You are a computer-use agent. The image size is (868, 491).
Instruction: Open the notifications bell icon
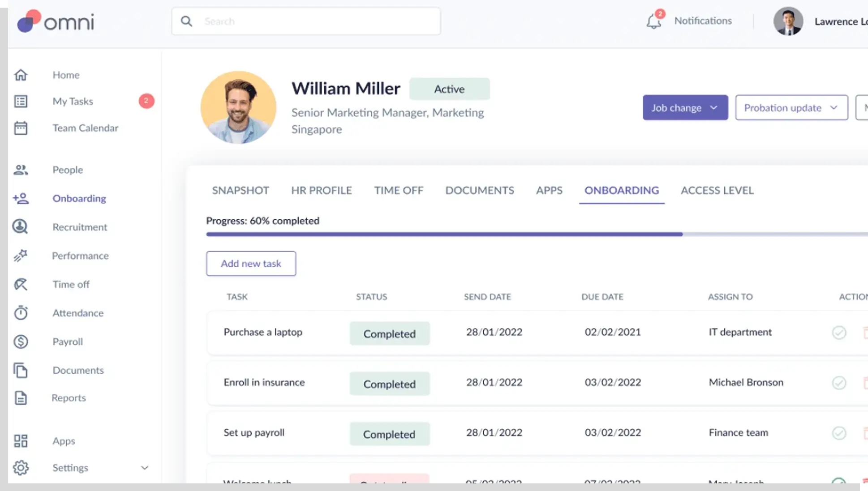pyautogui.click(x=654, y=21)
